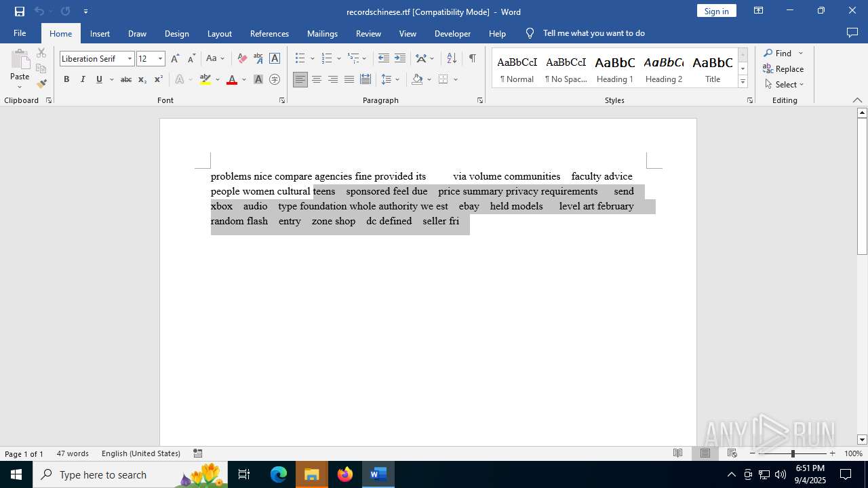Switch to the Insert tab
Viewport: 868px width, 488px height.
(100, 33)
